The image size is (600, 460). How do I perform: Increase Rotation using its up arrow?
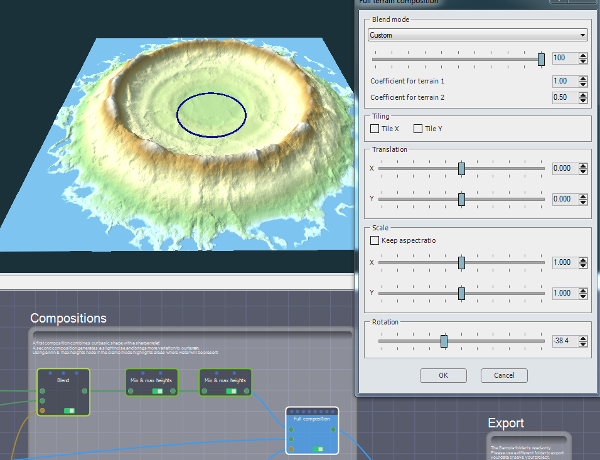[583, 338]
